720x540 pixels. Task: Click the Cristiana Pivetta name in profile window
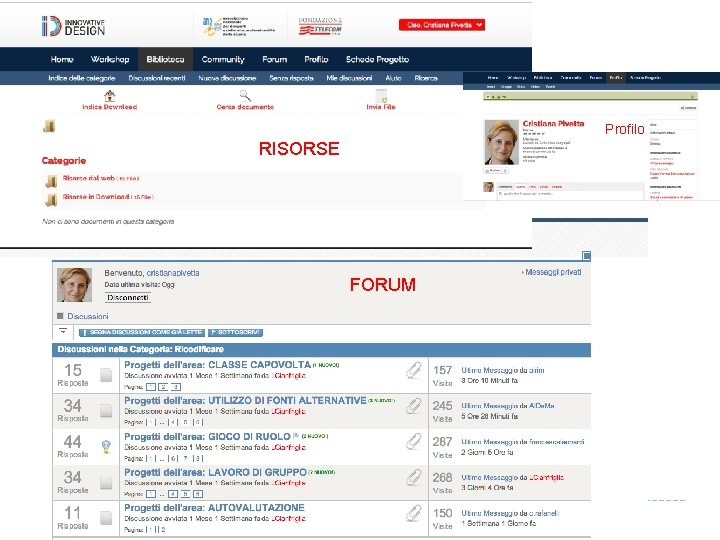point(553,124)
